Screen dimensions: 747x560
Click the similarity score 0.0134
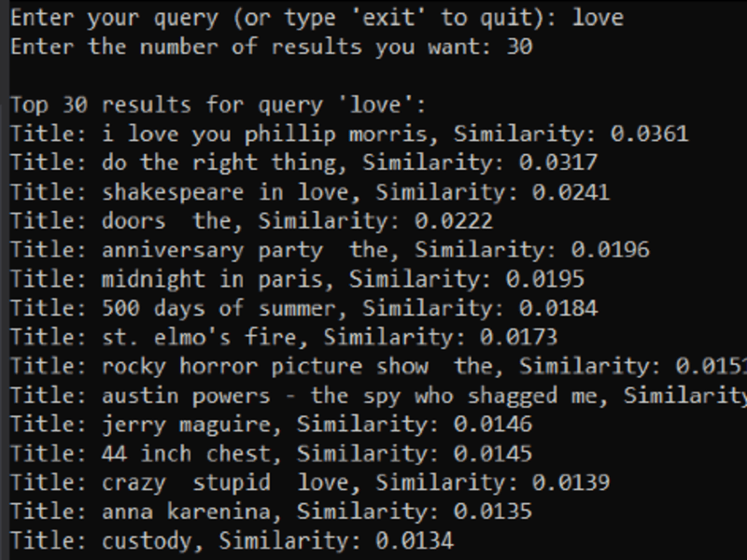pyautogui.click(x=415, y=541)
